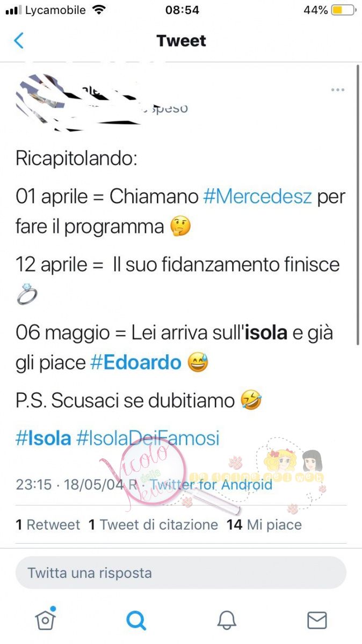This screenshot has width=362, height=644.
Task: Open the Home tab icon
Action: coord(46,619)
